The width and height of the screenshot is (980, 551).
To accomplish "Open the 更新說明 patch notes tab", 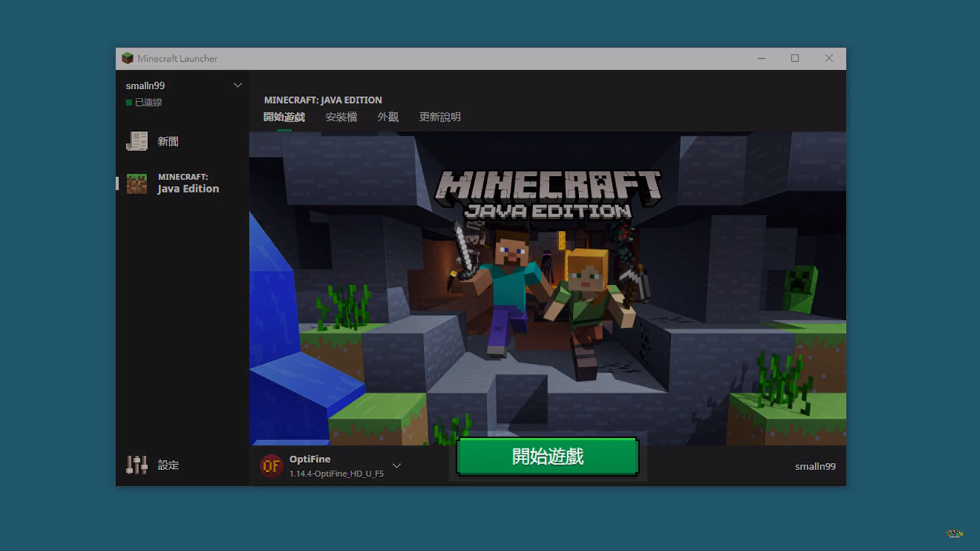I will [x=440, y=117].
